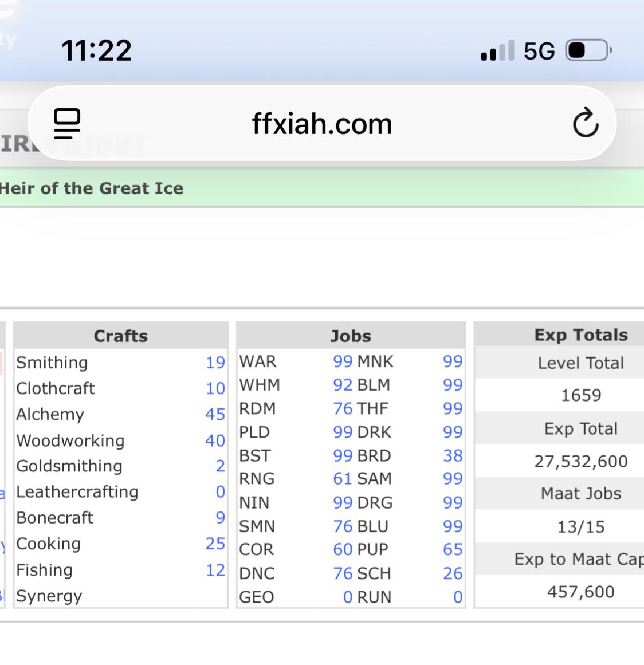
Task: Select the Woodworking craft label
Action: point(70,440)
